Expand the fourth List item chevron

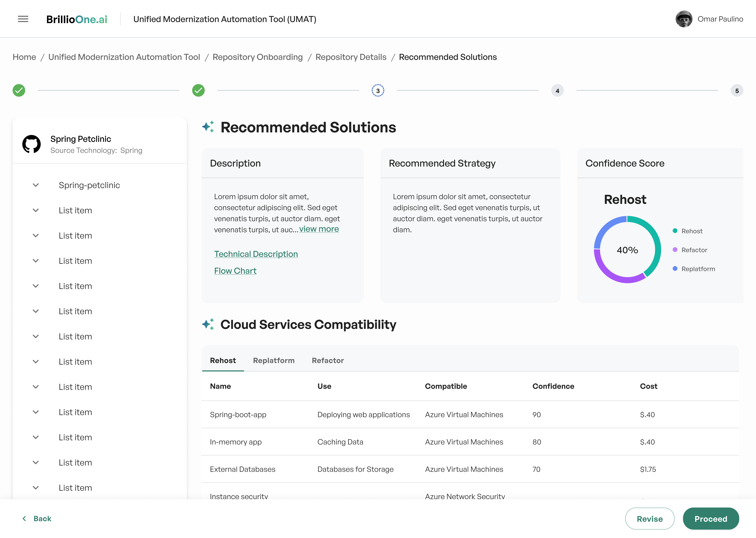click(x=36, y=286)
